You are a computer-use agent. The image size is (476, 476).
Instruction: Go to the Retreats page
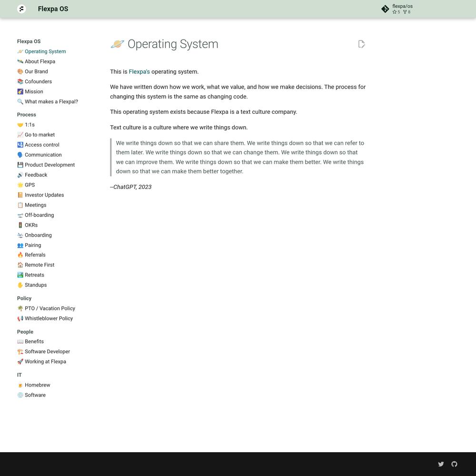pyautogui.click(x=30, y=275)
